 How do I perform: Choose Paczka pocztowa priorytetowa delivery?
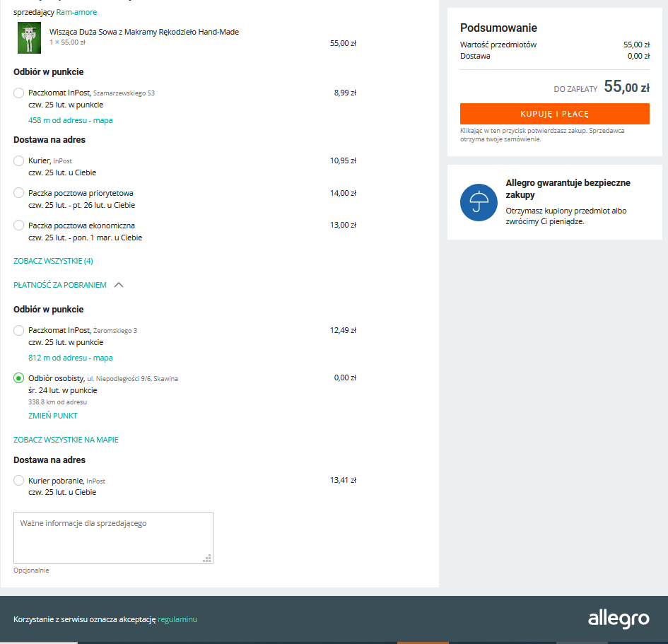coord(19,193)
